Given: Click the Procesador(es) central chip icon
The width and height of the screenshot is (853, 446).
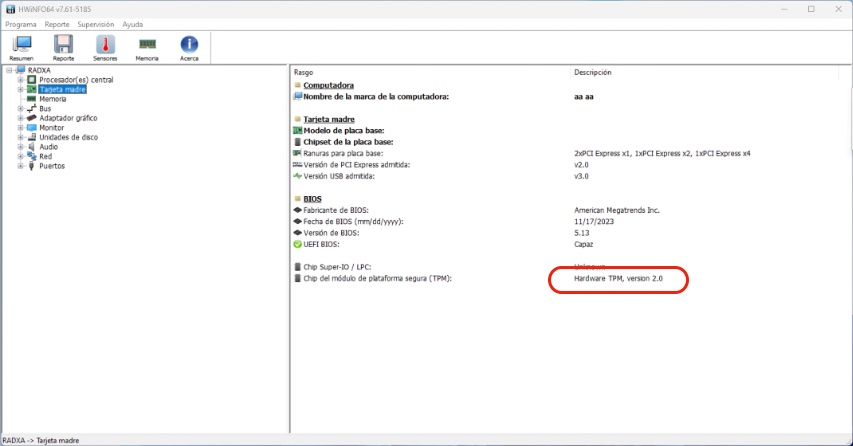Looking at the screenshot, I should click(32, 79).
